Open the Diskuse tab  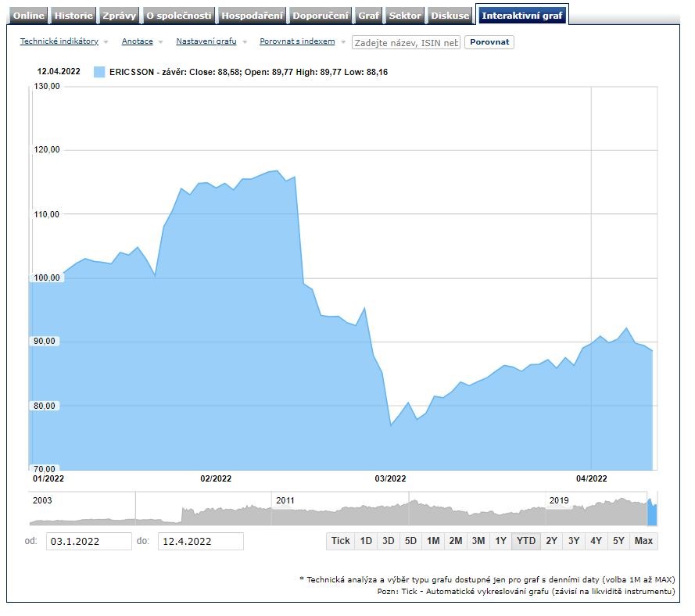pos(451,16)
